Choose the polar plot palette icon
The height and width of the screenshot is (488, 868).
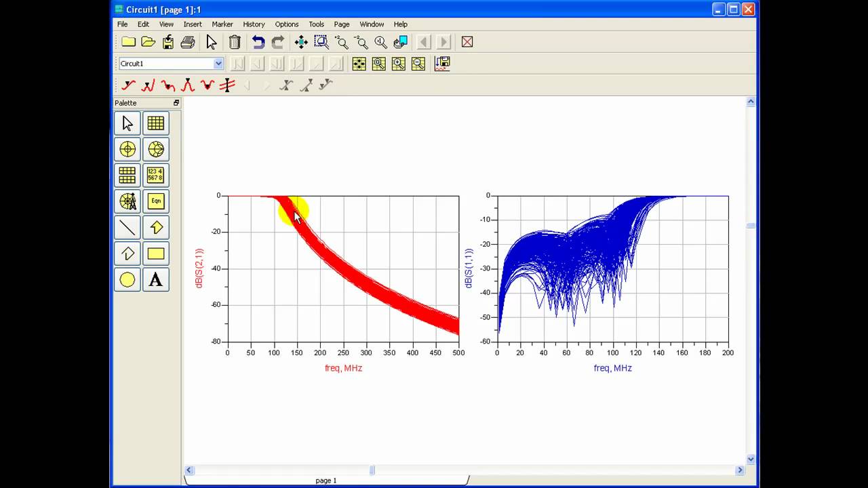(x=127, y=149)
